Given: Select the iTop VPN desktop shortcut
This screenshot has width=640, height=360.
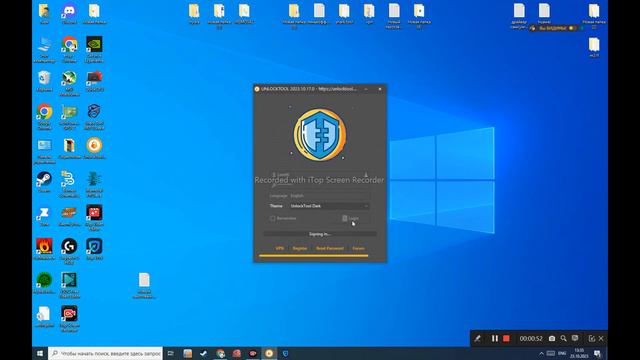Looking at the screenshot, I should 94,249.
